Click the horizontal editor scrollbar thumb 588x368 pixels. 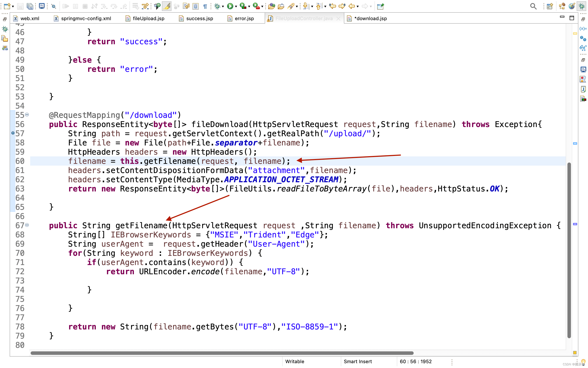pos(222,353)
